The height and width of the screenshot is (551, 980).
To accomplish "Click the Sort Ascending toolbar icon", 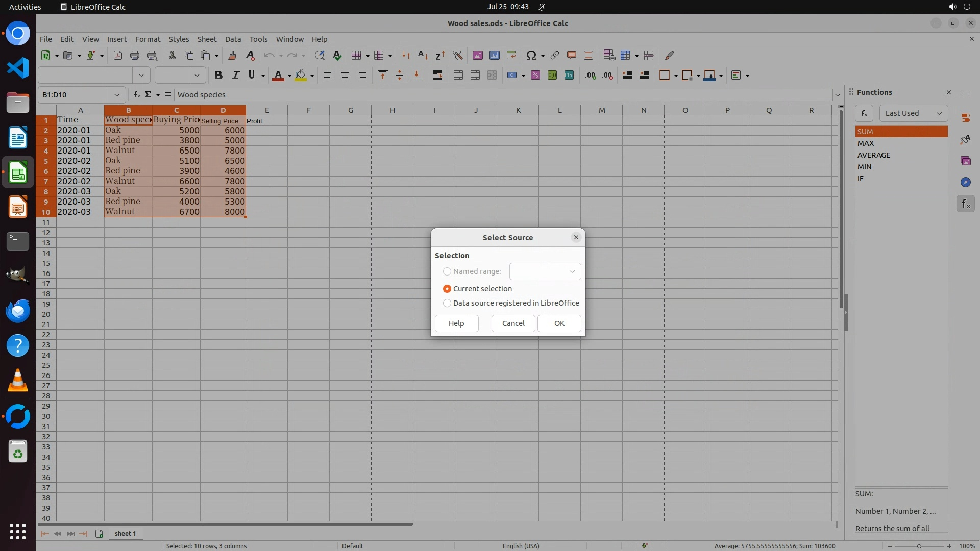I will [x=423, y=55].
